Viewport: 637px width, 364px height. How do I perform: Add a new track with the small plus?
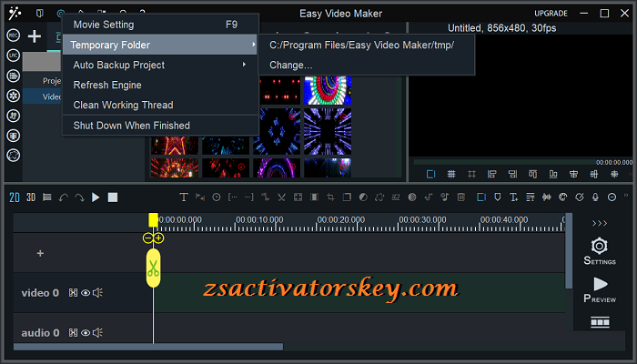point(40,254)
